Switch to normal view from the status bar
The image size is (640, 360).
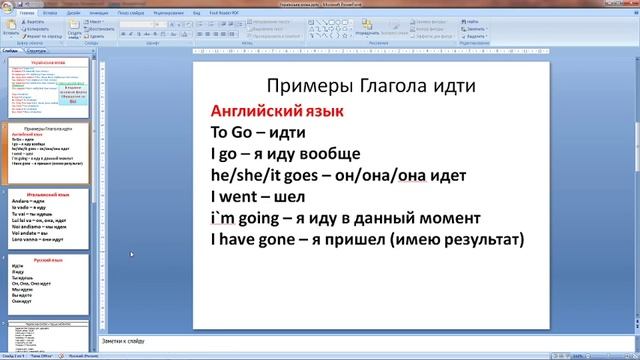(556, 356)
